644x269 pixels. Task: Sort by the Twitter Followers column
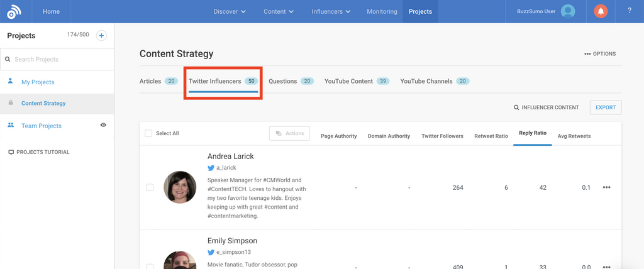[442, 136]
